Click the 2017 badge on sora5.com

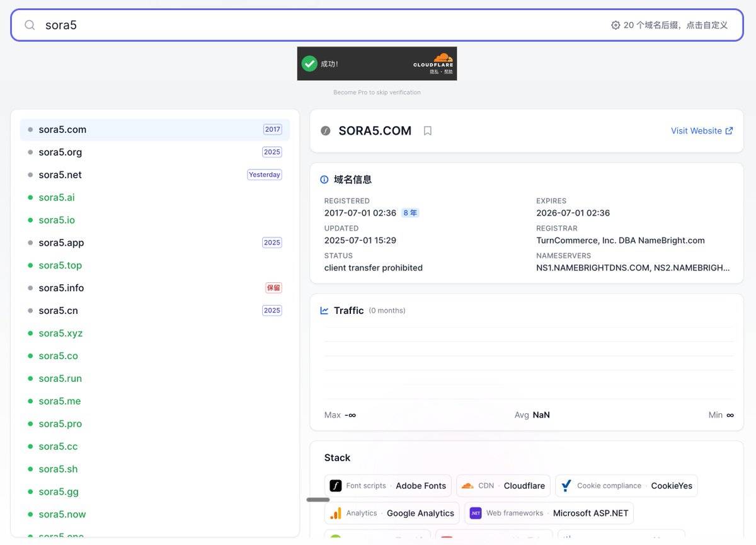[x=272, y=130]
